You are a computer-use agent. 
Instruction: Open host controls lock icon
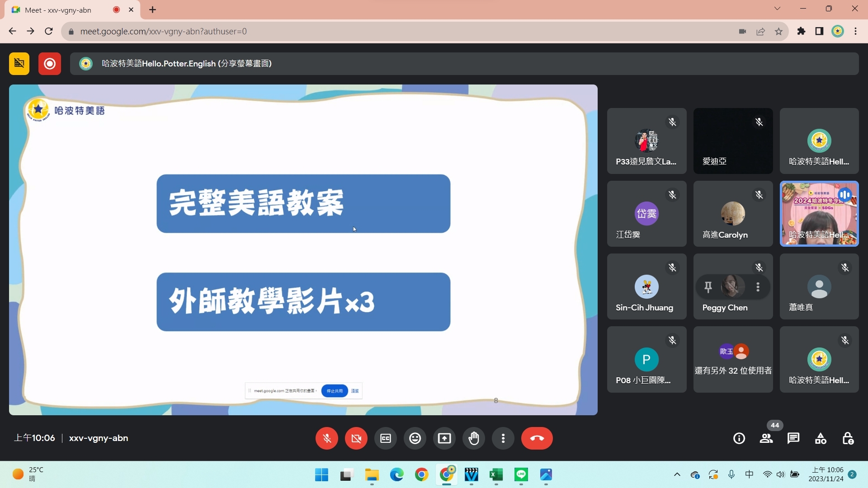[x=848, y=438]
